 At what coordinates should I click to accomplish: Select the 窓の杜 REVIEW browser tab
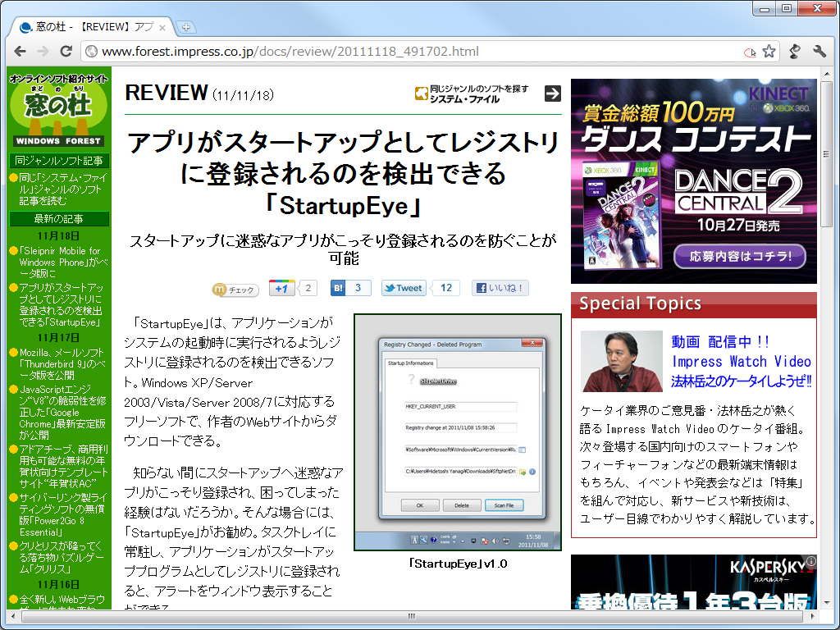point(92,27)
